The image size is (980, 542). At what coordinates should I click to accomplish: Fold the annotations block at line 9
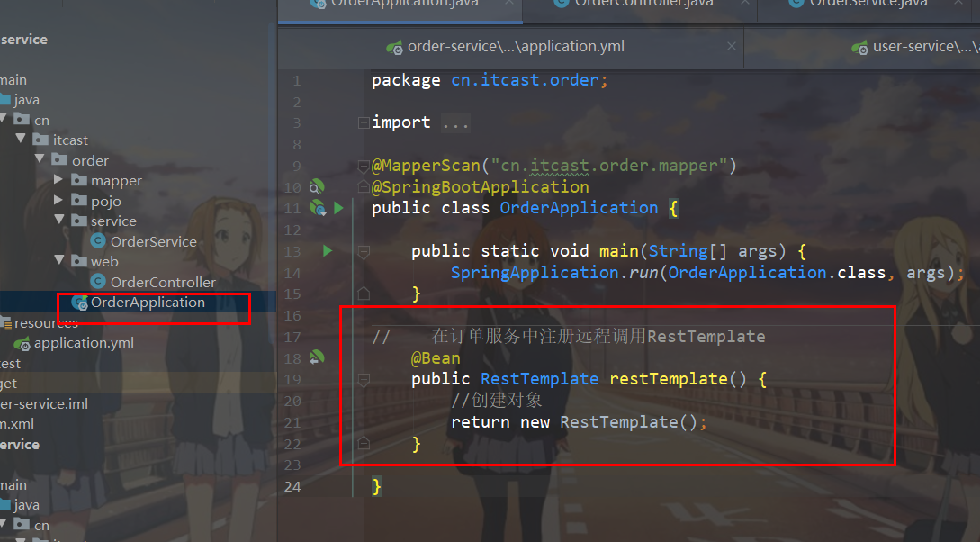pyautogui.click(x=364, y=166)
